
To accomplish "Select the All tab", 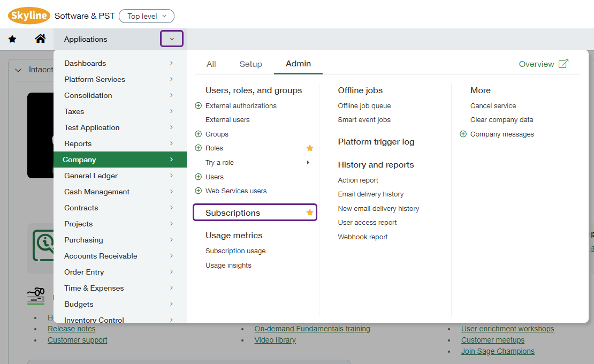I will tap(211, 64).
